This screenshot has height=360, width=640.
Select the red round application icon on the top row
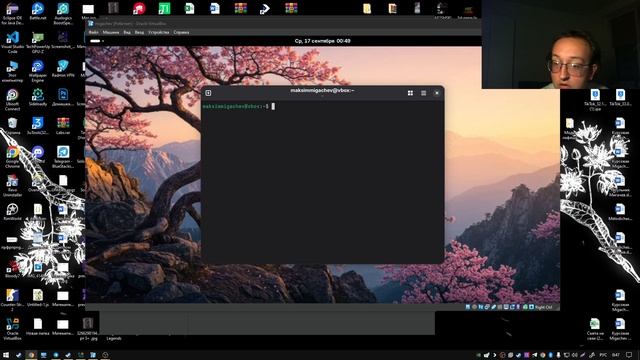pyautogui.click(x=139, y=8)
